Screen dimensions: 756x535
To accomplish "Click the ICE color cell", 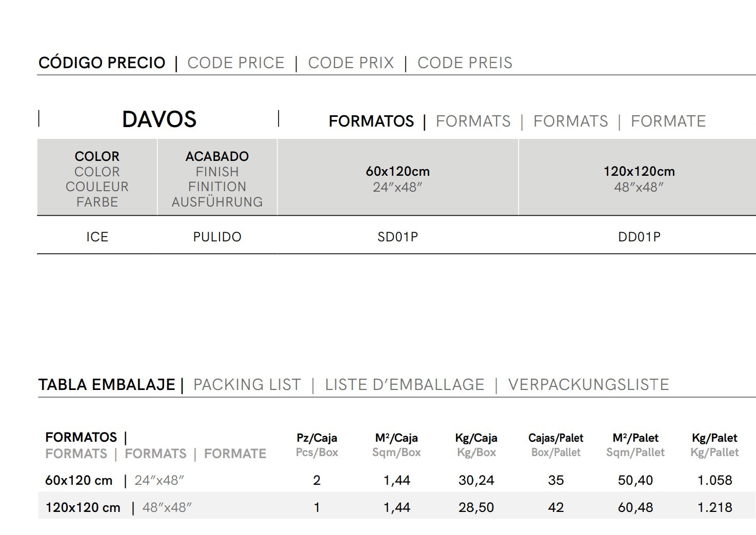I will click(x=97, y=237).
